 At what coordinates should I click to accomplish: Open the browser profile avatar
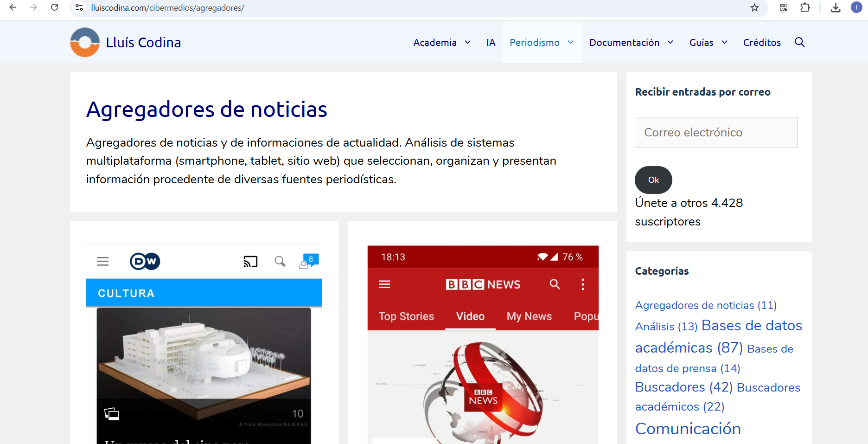click(x=856, y=7)
